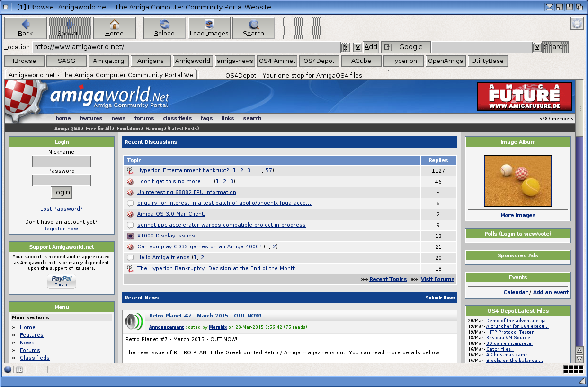
Task: Open the Classifieds link in the Menu sidebar
Action: click(x=35, y=358)
